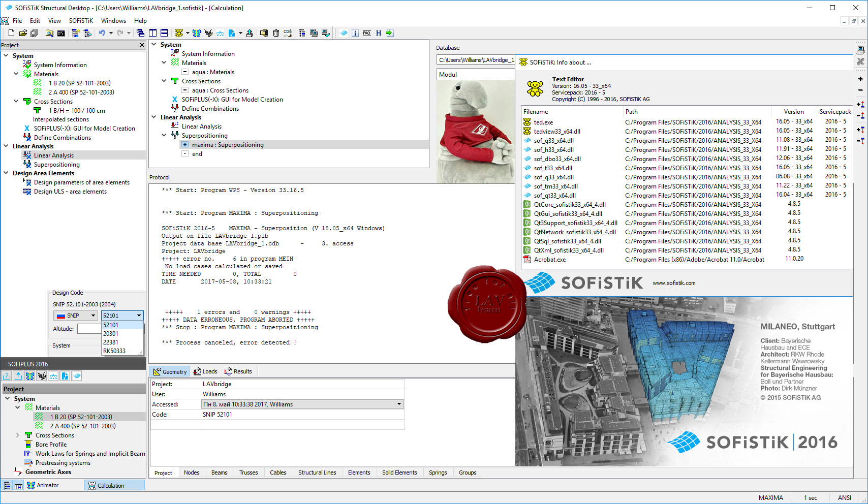Click the printer icon on the right sidebar

[860, 50]
